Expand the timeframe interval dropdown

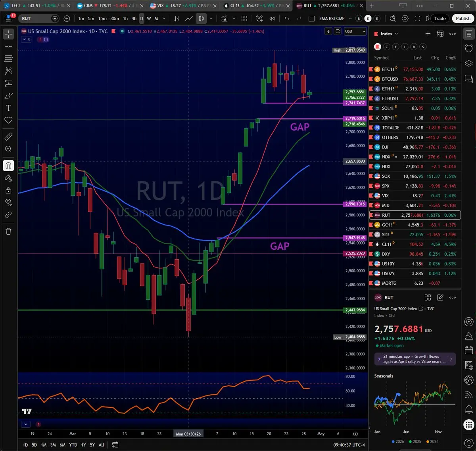pos(164,19)
